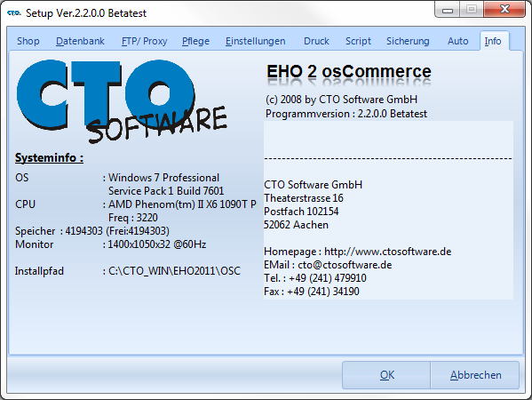Click the Installpfad C:\CTO_WIN\EHO2011\OSC value
This screenshot has height=400, width=532.
(x=174, y=271)
